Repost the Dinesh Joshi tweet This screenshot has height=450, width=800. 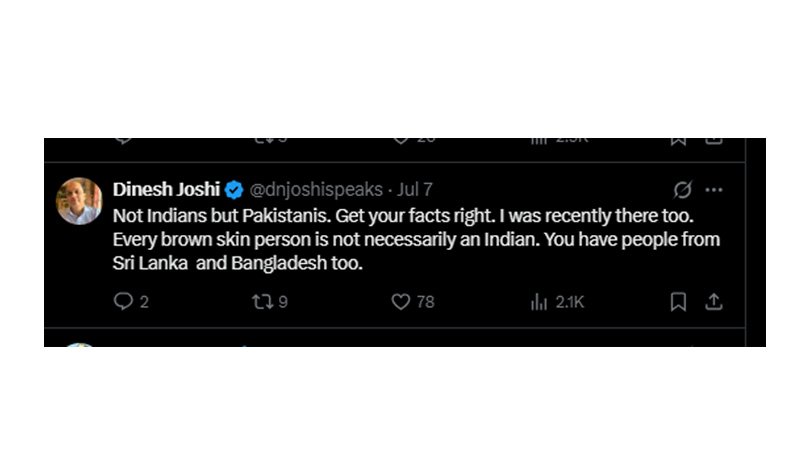[261, 301]
